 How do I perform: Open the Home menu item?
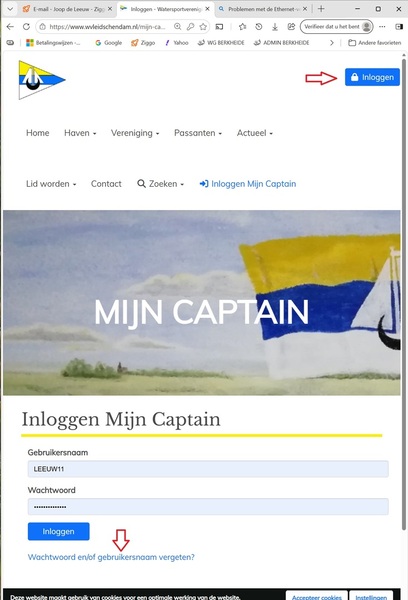coord(38,133)
